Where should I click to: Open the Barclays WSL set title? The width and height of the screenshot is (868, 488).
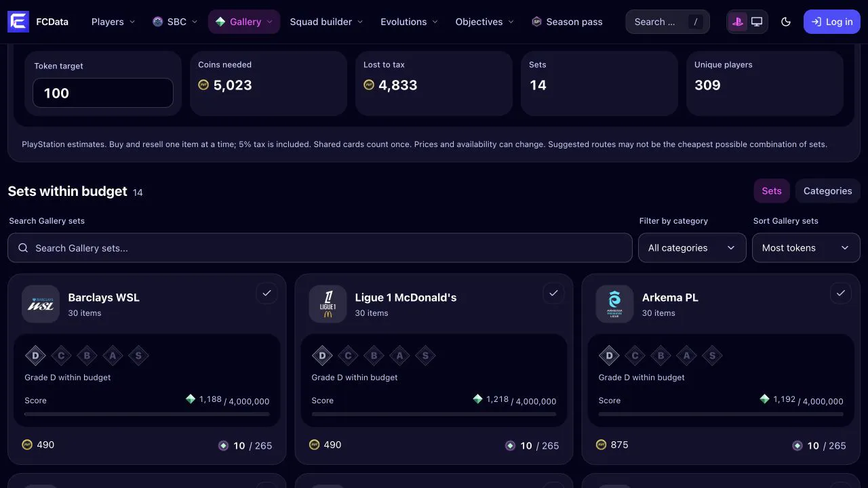point(104,298)
